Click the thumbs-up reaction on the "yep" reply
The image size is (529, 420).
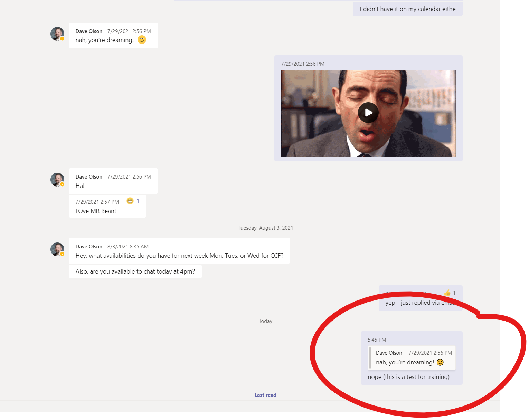click(x=447, y=293)
